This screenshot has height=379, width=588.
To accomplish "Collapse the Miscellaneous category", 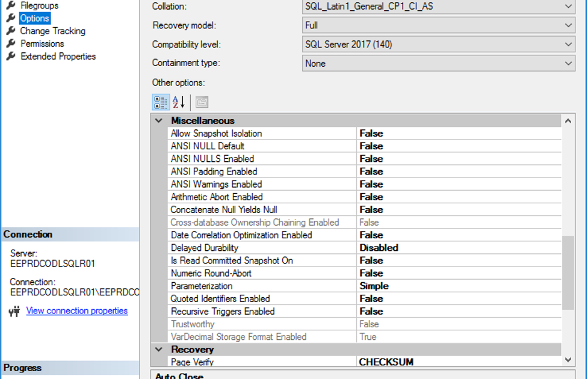I will click(158, 120).
